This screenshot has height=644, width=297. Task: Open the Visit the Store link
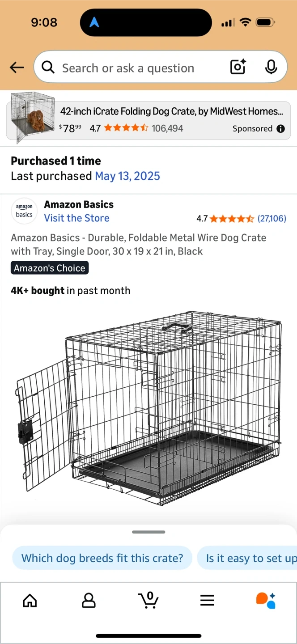click(x=76, y=218)
